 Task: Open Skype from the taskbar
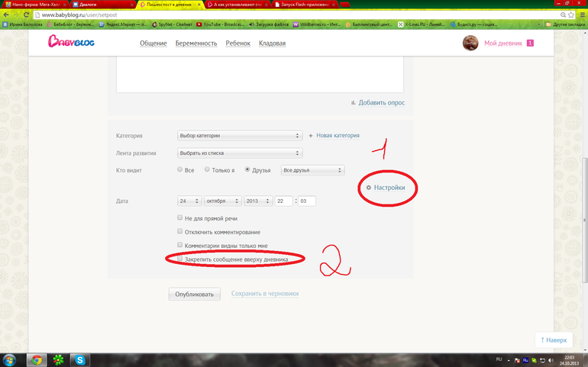coord(79,359)
